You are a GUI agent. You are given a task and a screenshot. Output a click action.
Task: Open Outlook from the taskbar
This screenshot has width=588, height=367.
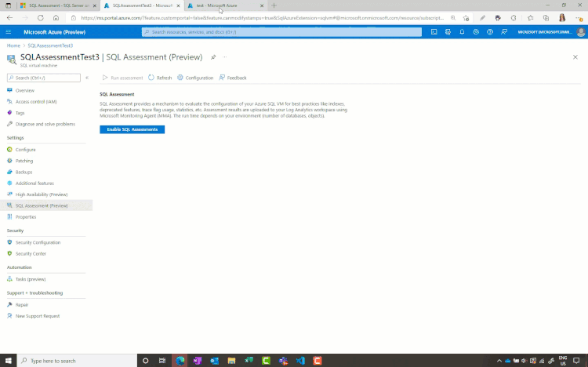[215, 361]
